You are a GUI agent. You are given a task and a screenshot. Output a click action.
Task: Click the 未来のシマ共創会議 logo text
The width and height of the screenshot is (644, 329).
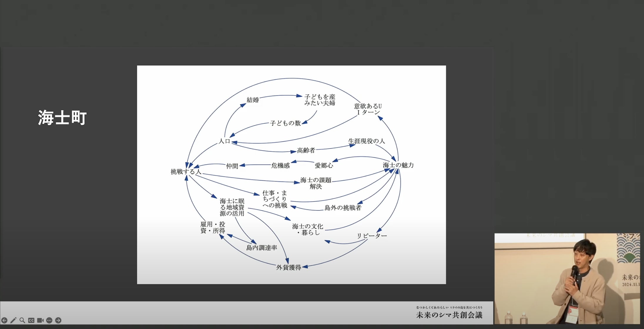pos(449,315)
